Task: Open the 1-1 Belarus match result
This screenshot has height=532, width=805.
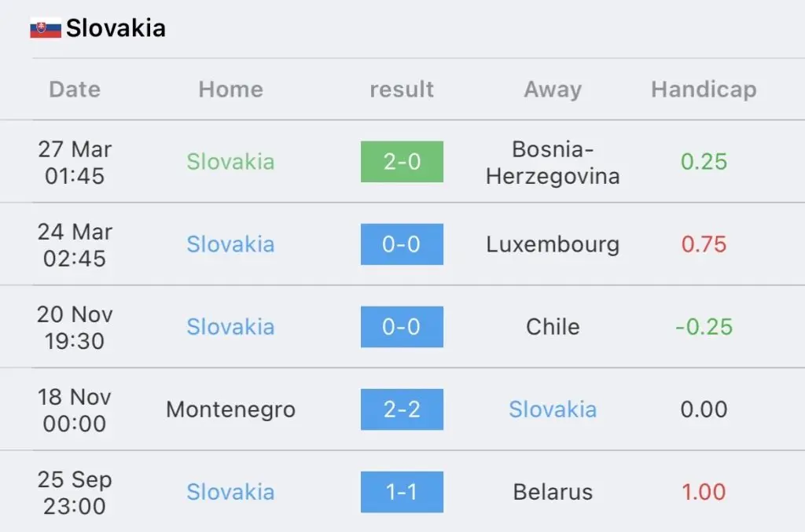Action: click(402, 492)
